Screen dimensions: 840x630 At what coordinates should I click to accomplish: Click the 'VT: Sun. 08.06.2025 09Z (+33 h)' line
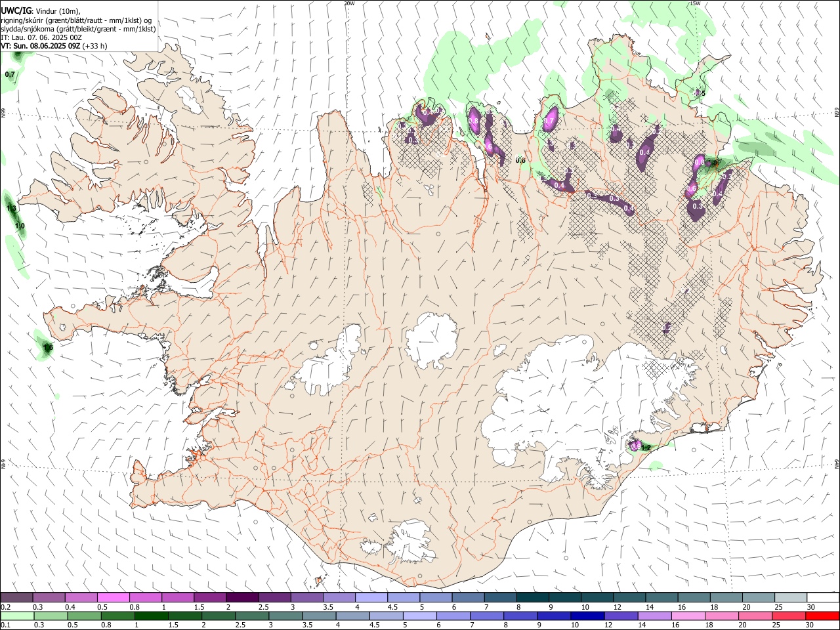54,46
